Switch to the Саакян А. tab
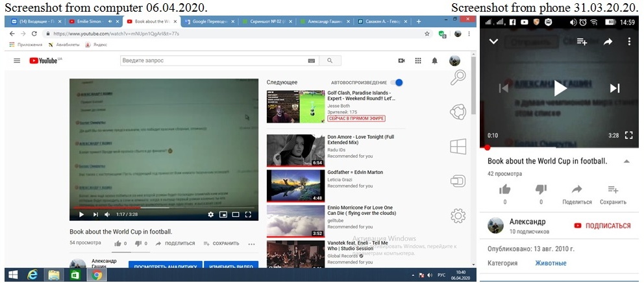Screen dimensions: 644x283 (x=382, y=21)
